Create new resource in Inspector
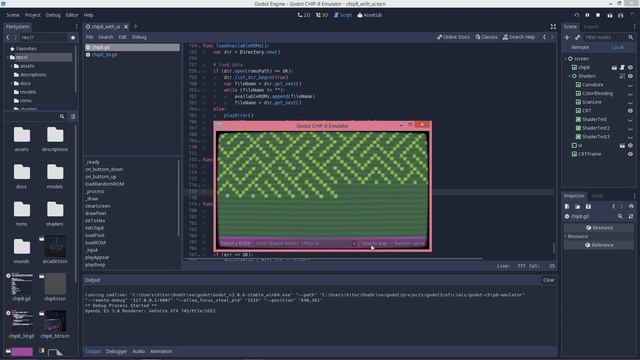 pyautogui.click(x=567, y=207)
